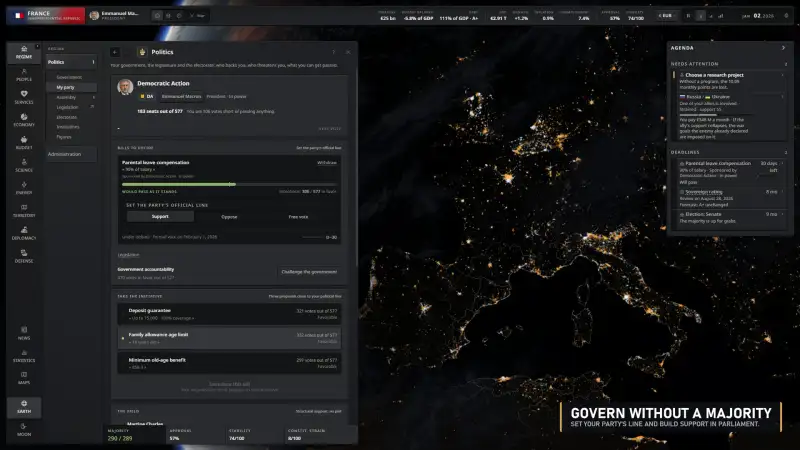Collapse the Agenda panel chevron
Screen dimensions: 800x450
(x=784, y=48)
